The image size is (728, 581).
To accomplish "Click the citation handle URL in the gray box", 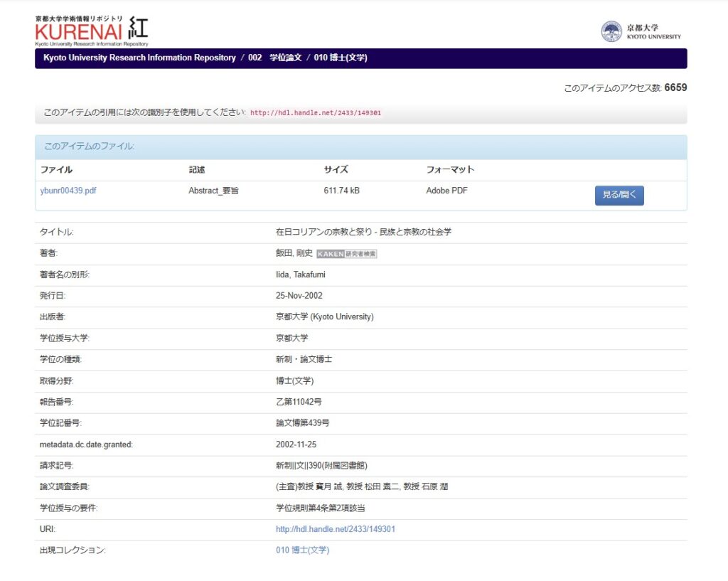I will (x=316, y=113).
